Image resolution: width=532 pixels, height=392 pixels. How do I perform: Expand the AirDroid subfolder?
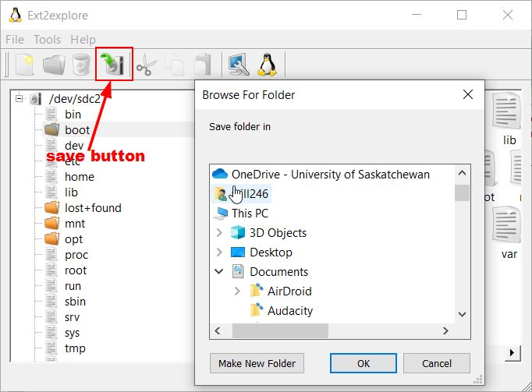point(237,291)
